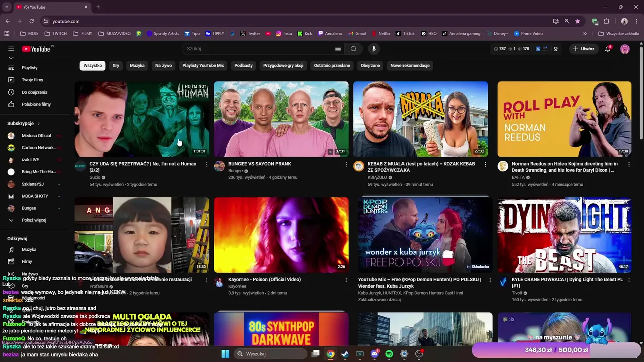Select the Obejrzane filter chip
Viewport: 644px width, 362px height.
370,65
